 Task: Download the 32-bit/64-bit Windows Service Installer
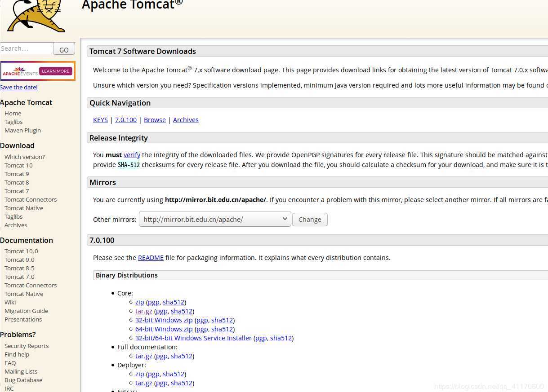click(x=193, y=338)
